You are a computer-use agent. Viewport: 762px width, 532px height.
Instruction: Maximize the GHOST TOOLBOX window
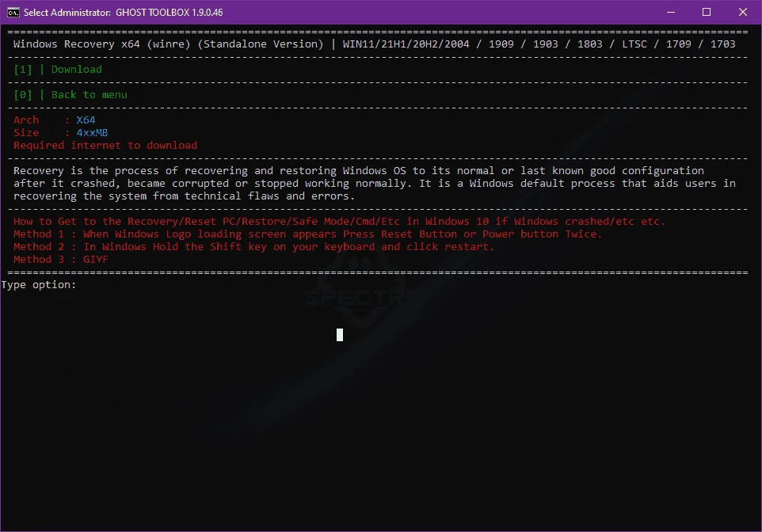click(707, 12)
